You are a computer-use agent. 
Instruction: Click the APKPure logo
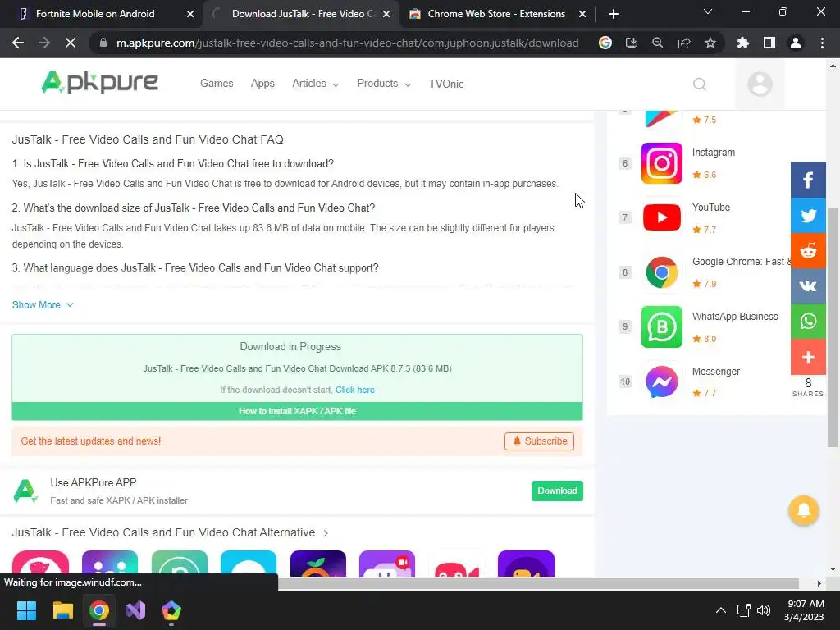click(x=99, y=83)
